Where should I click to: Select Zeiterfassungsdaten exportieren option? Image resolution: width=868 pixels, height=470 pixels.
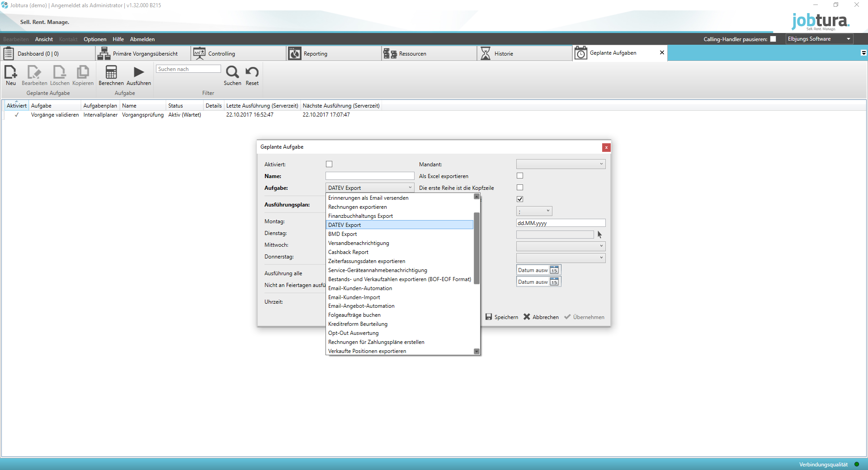pyautogui.click(x=400, y=261)
